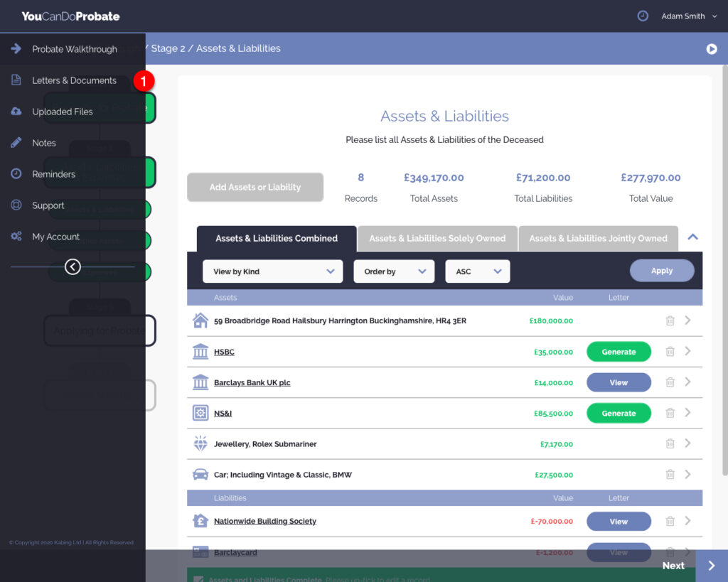Open the Nationwide Building Society link

[264, 521]
